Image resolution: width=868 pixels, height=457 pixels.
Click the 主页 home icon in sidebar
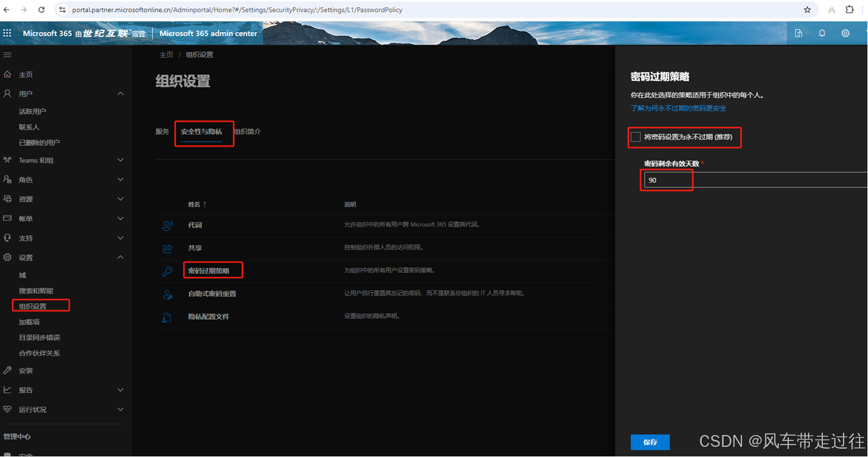tap(7, 74)
